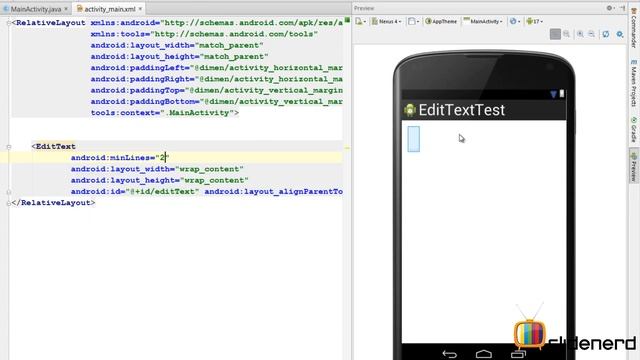Image resolution: width=640 pixels, height=360 pixels.
Task: Open the configuration file dropdown in Preview
Action: [x=360, y=21]
